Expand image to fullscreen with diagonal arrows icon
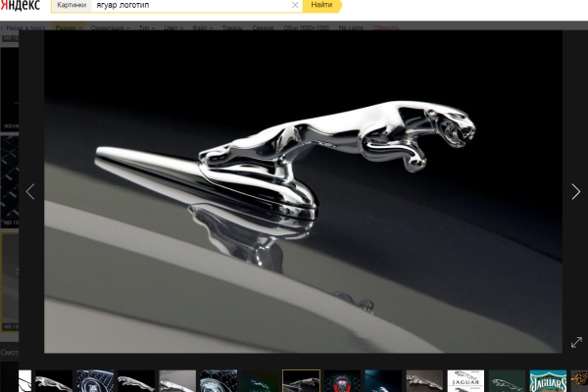588x392 pixels. pyautogui.click(x=577, y=342)
